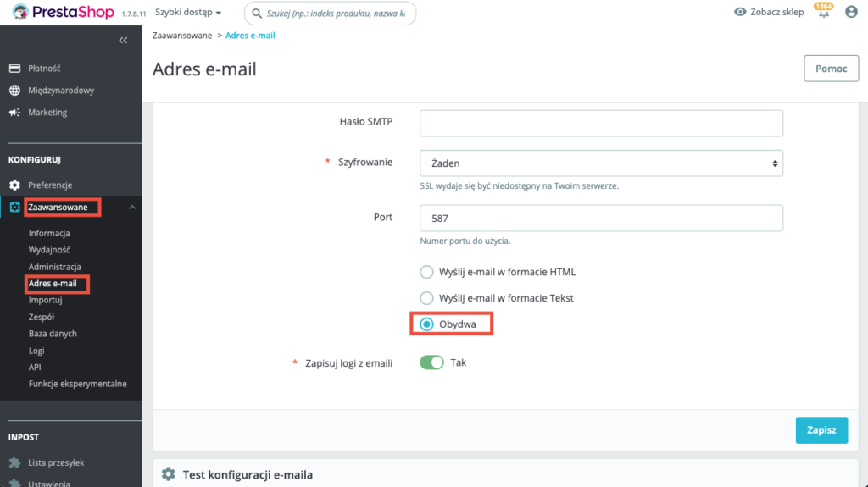The width and height of the screenshot is (868, 487).
Task: Click Adres e-mail breadcrumb link
Action: click(250, 36)
